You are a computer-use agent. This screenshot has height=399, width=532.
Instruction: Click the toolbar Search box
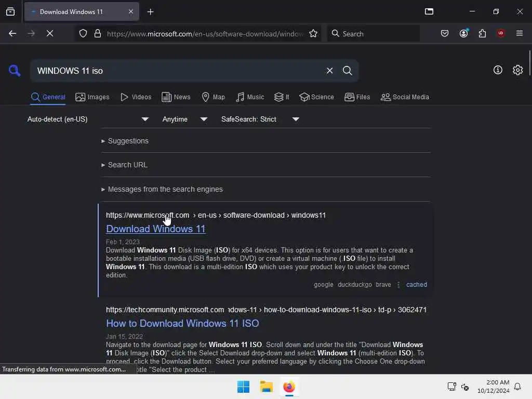coord(373,34)
